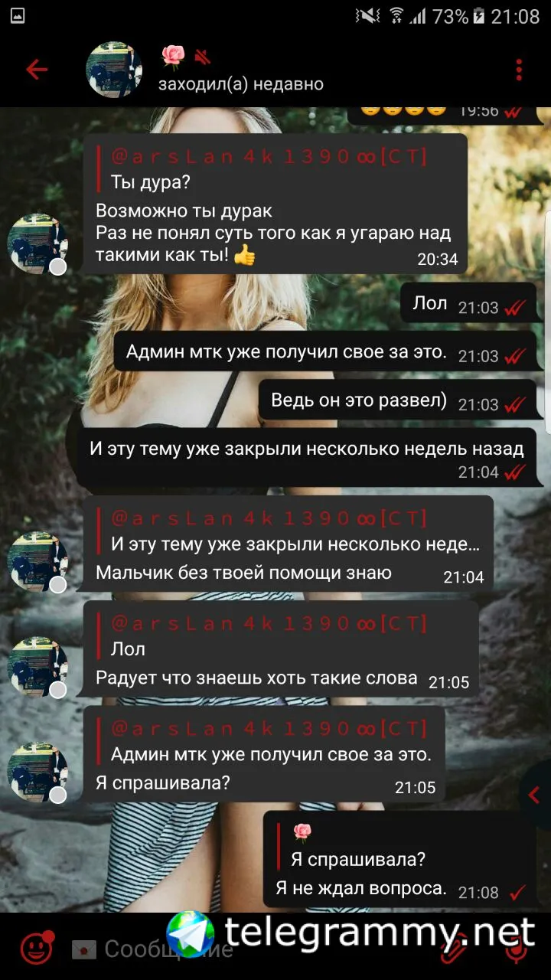
Task: Open the three-dot overflow menu
Action: click(x=519, y=70)
